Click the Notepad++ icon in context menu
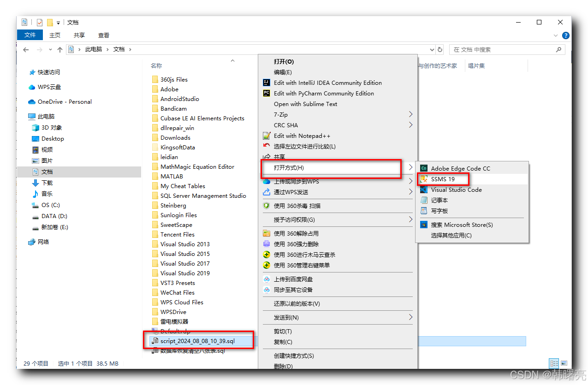 [266, 136]
